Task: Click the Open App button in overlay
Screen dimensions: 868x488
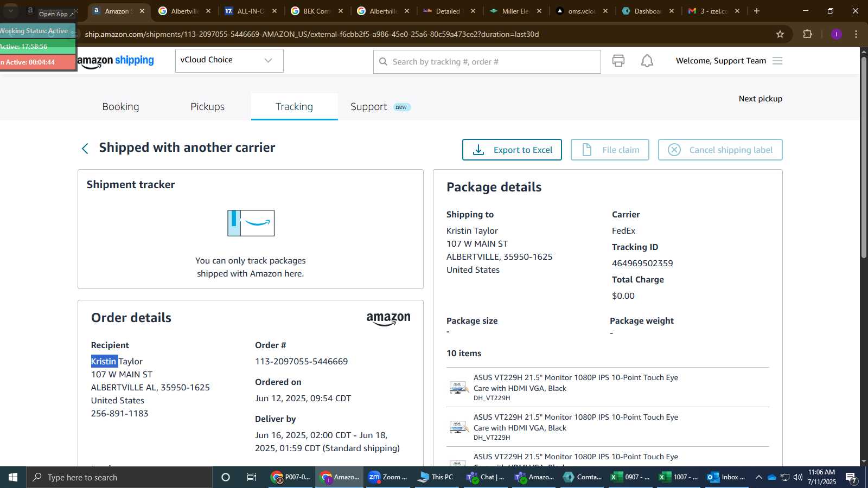Action: coord(56,14)
